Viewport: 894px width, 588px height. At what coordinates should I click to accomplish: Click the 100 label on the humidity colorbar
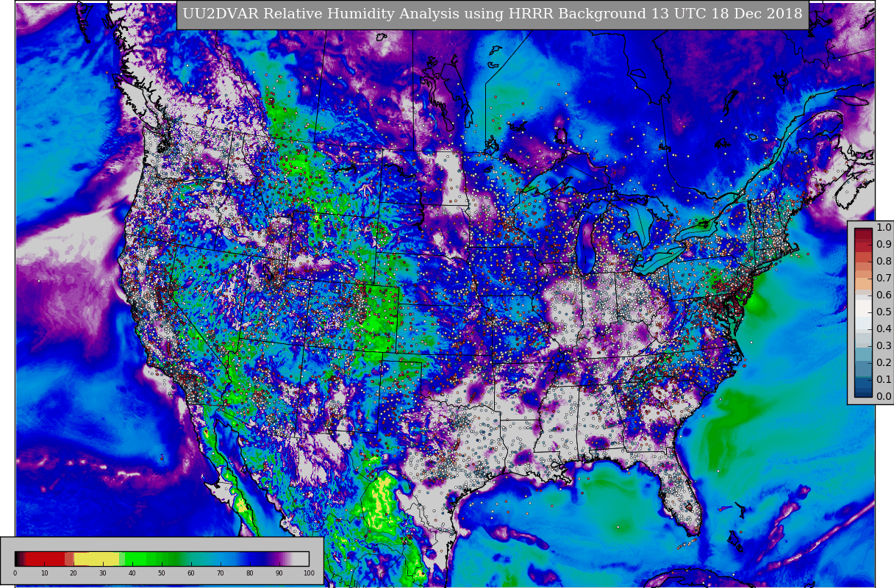coord(309,573)
